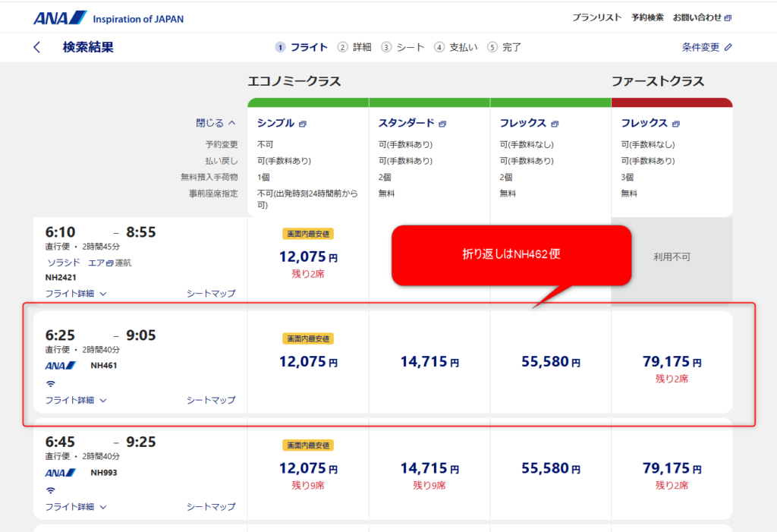Image resolution: width=777 pixels, height=532 pixels.
Task: Click the info icon beside economy フレックス
Action: click(555, 124)
